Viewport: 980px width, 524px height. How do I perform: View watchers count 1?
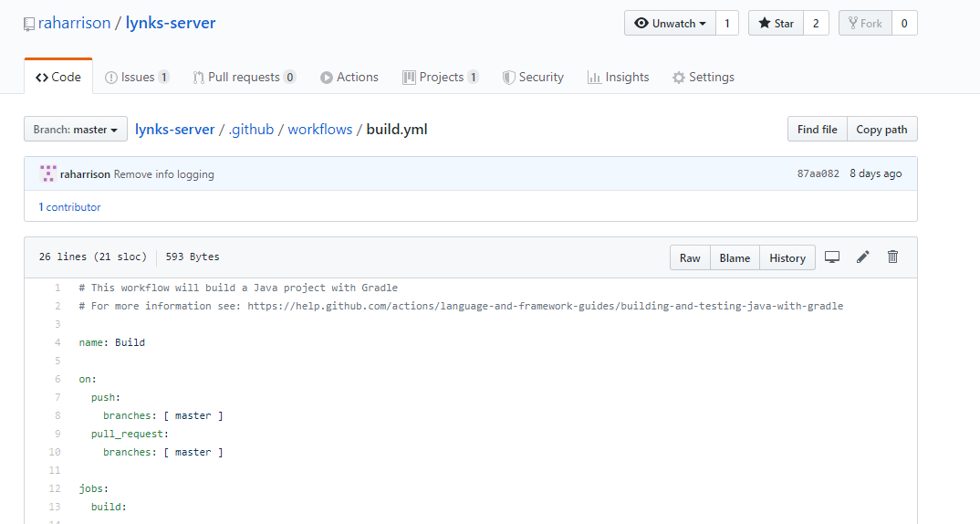click(727, 23)
